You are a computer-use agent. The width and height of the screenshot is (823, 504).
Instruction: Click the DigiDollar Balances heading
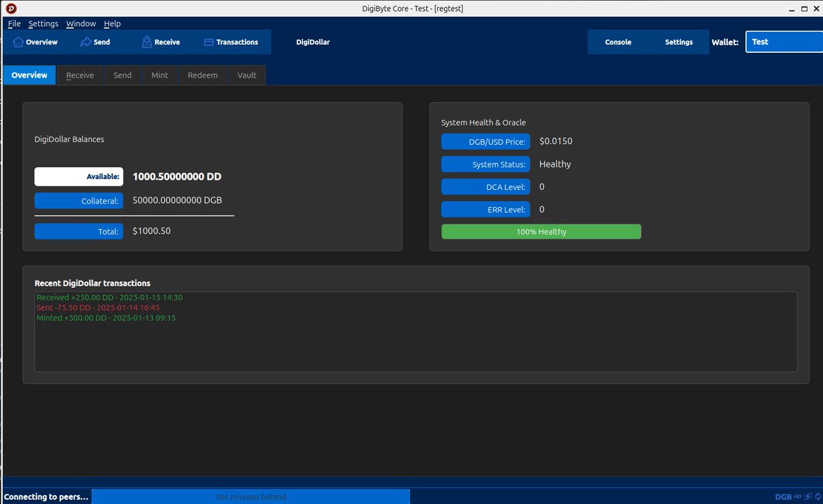coord(69,139)
